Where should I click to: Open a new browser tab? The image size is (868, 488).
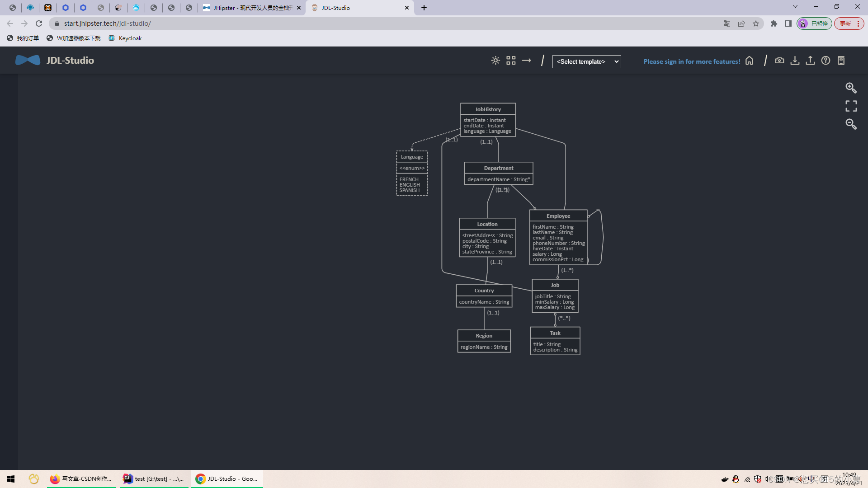424,8
